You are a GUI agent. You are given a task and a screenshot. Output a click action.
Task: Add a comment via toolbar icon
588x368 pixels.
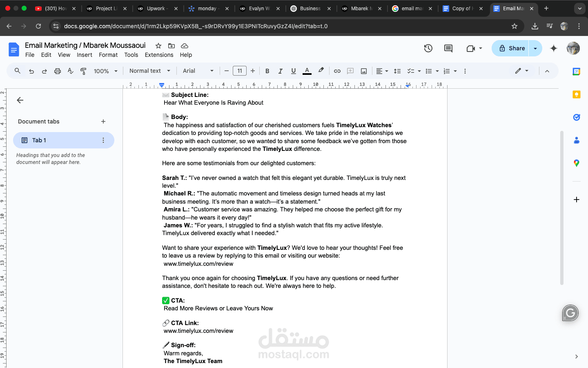(x=350, y=71)
